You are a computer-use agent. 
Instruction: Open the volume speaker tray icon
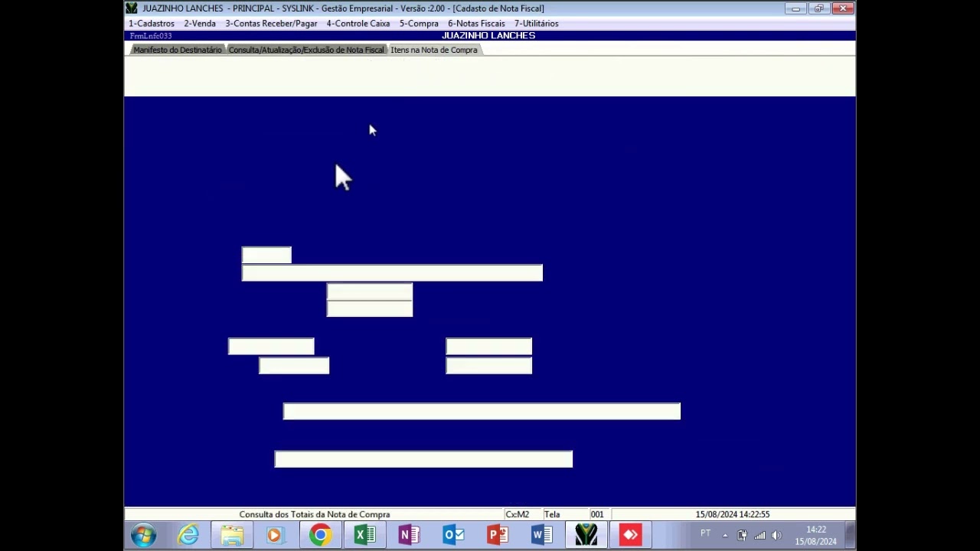click(776, 535)
